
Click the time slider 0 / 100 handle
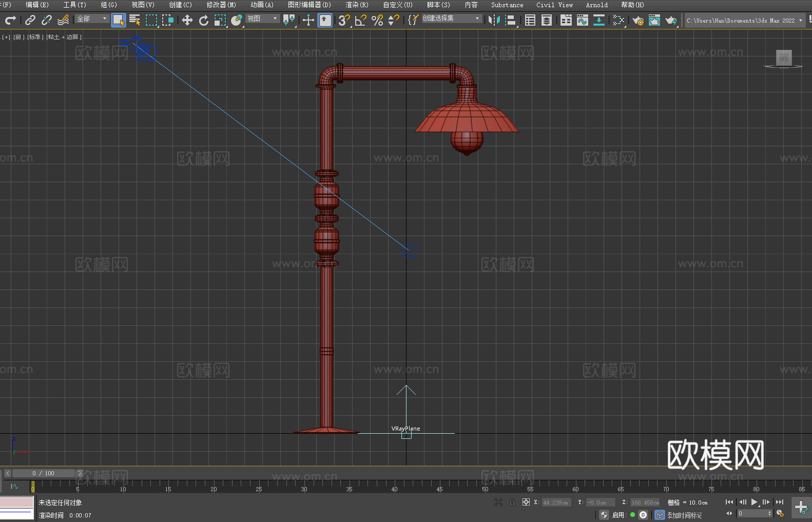tap(44, 473)
